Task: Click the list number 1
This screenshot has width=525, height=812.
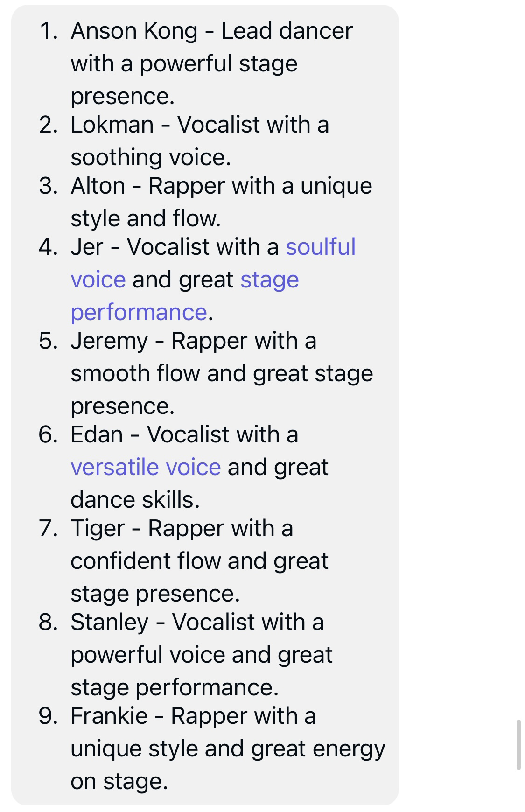Action: coord(49,31)
